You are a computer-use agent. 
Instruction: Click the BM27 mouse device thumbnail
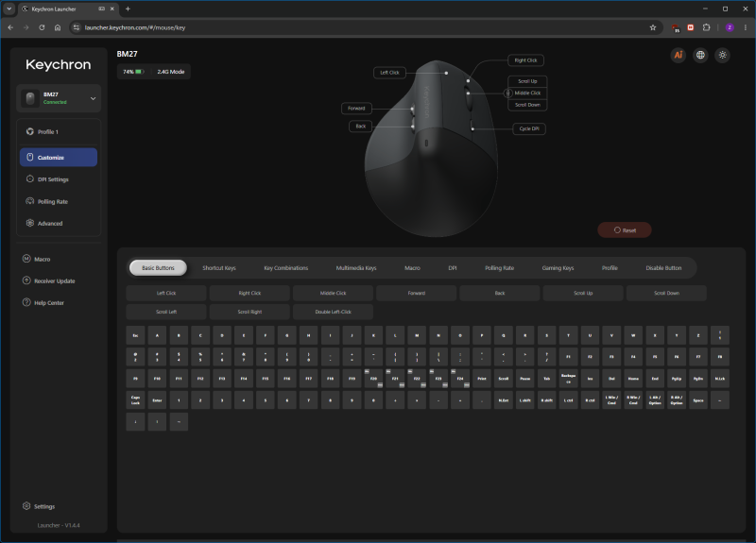coord(30,98)
